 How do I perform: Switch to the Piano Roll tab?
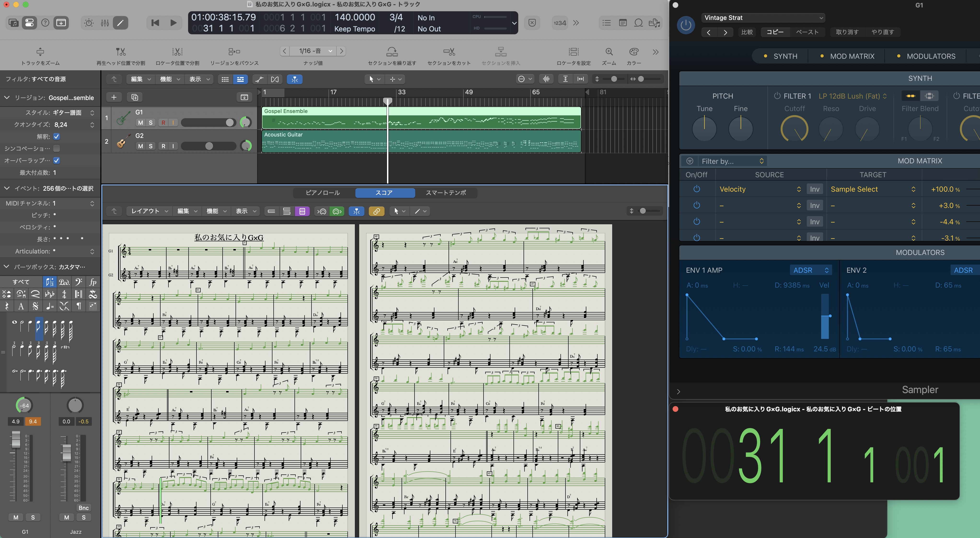click(x=323, y=193)
